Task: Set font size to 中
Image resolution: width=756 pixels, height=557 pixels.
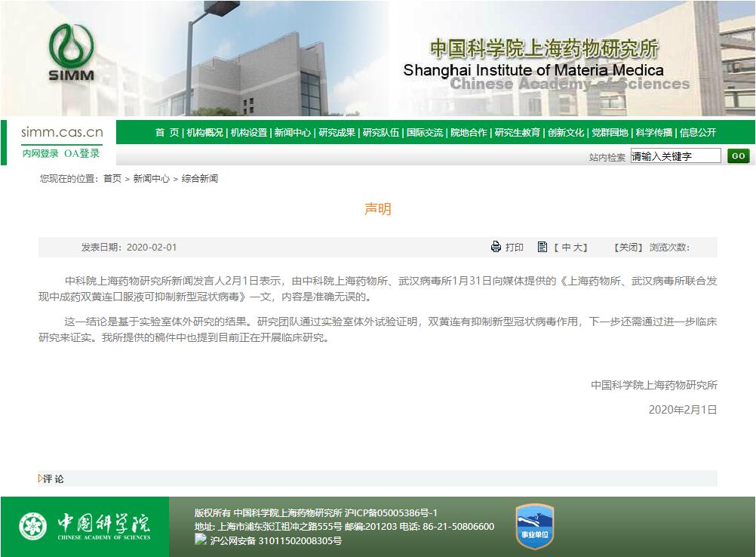Action: (566, 248)
